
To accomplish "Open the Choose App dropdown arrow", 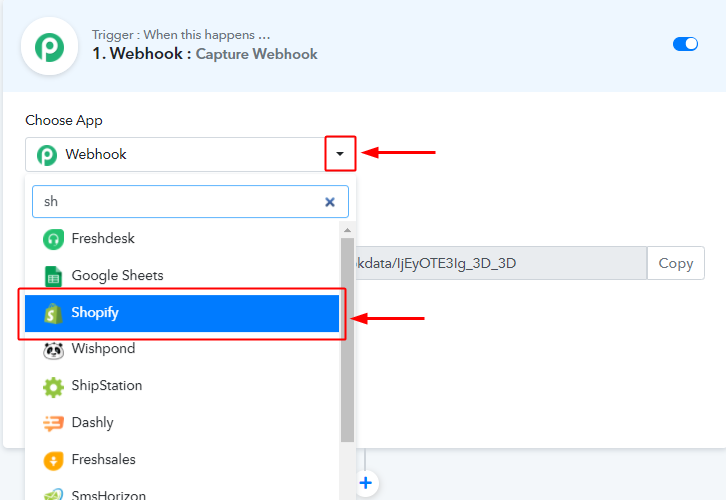I will 340,154.
